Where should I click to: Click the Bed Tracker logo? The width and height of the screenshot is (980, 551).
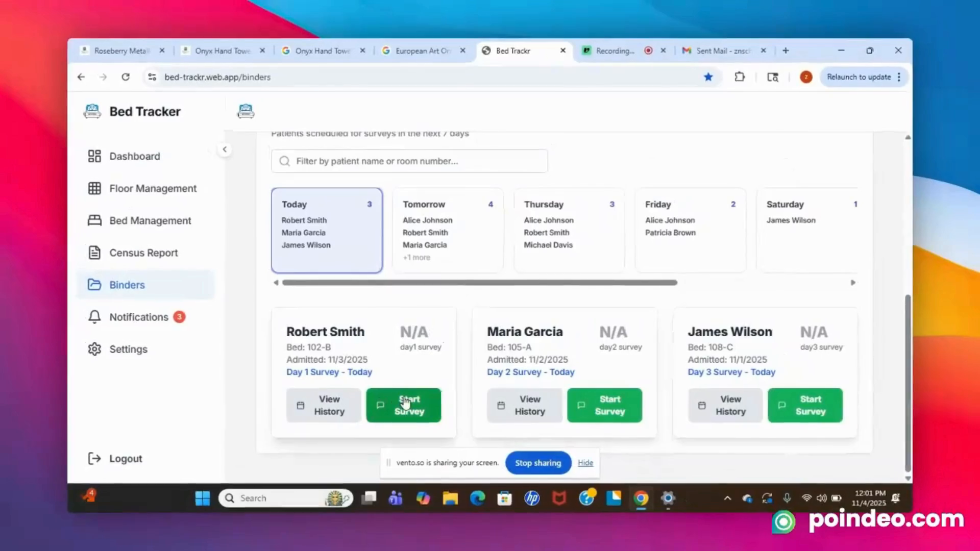92,111
